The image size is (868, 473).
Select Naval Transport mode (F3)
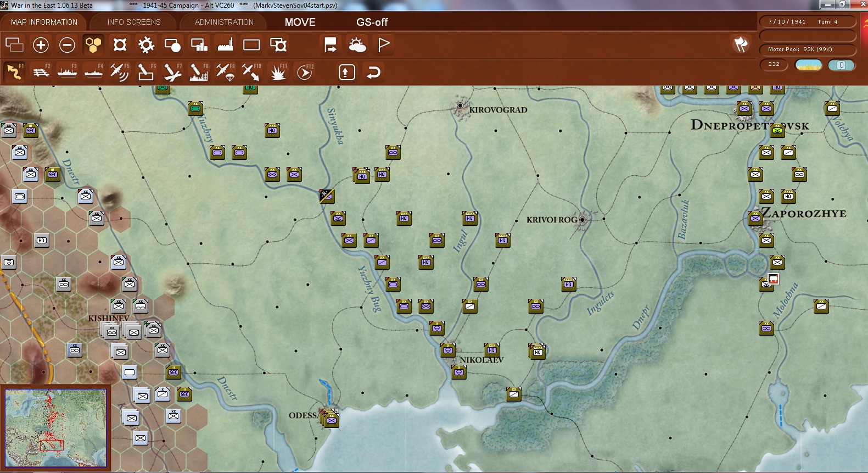pos(67,72)
